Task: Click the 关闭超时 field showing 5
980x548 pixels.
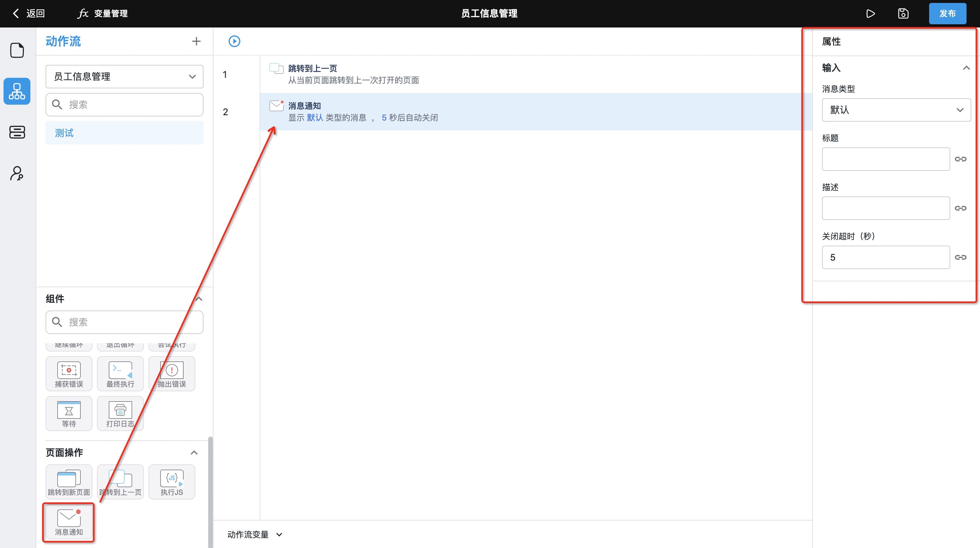Action: (886, 257)
